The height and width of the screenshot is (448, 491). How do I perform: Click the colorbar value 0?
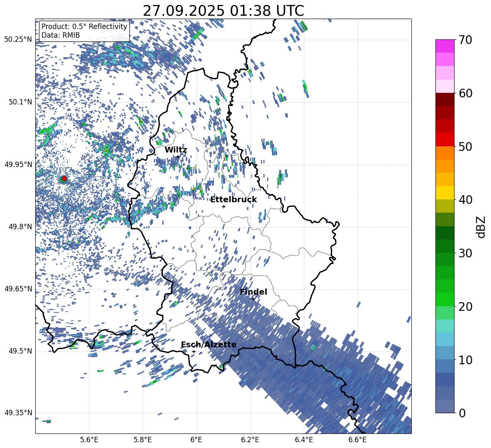tap(462, 413)
